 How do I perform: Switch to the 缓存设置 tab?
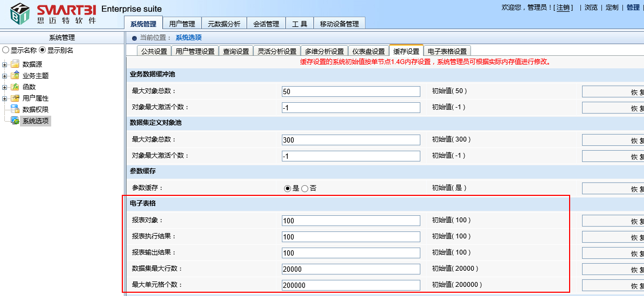406,51
